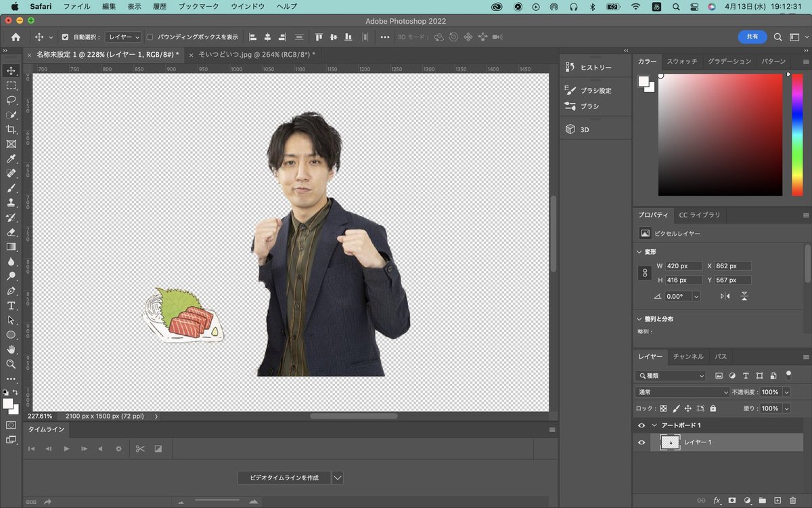The width and height of the screenshot is (812, 508).
Task: Open the 通常 blend mode dropdown
Action: (x=682, y=392)
